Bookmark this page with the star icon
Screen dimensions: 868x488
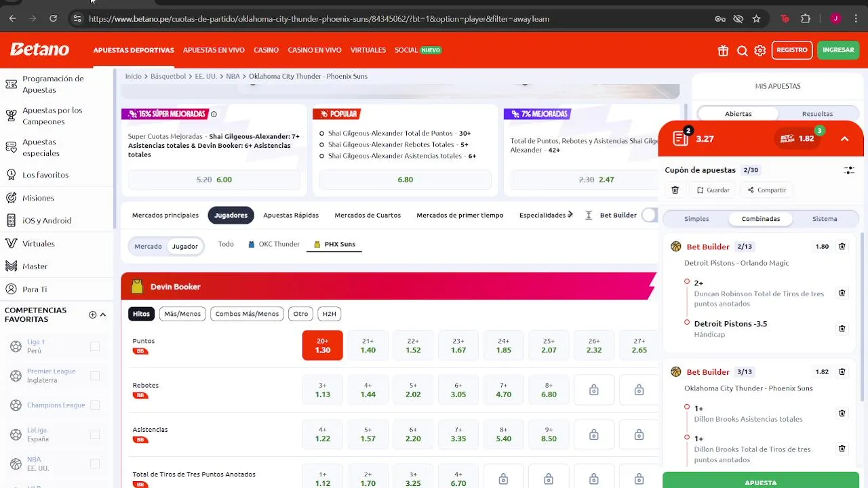pos(756,19)
